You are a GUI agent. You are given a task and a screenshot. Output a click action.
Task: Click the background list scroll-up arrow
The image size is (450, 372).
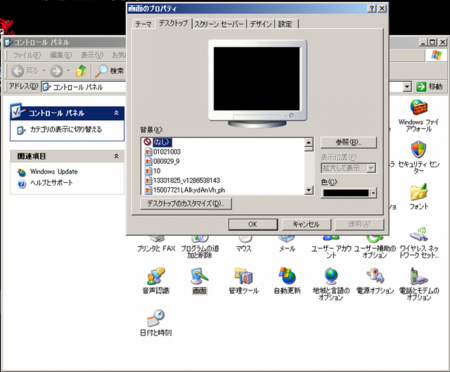tap(309, 142)
